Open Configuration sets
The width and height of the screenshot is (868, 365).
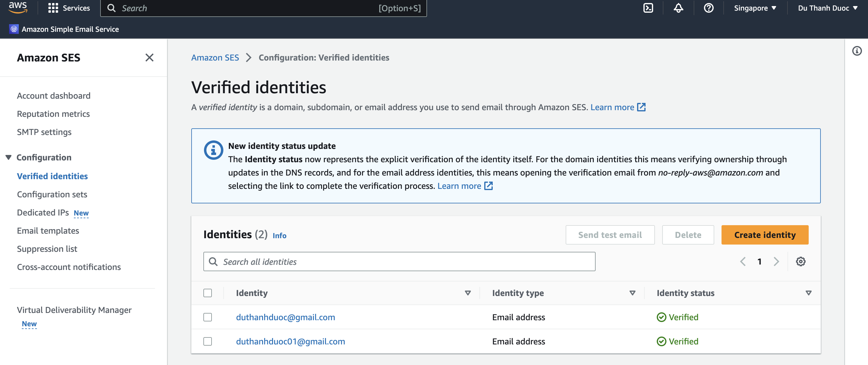tap(52, 195)
